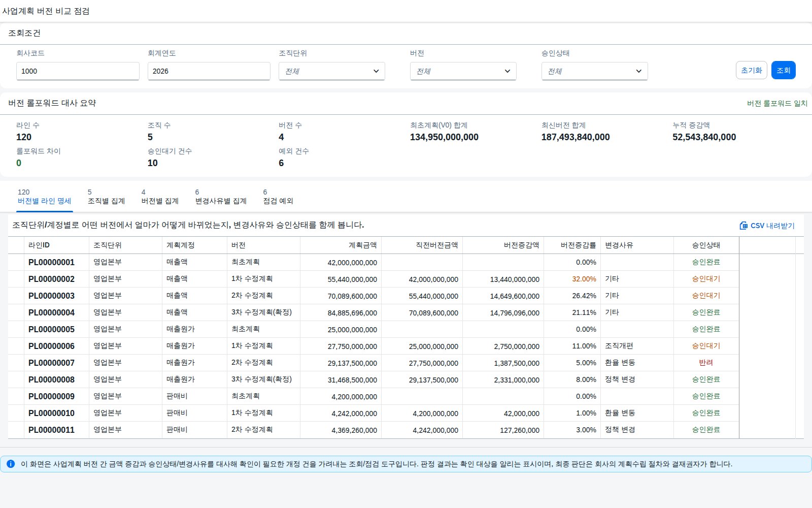812x508 pixels.
Task: Switch to the 버전별 집계 tab
Action: tap(160, 197)
